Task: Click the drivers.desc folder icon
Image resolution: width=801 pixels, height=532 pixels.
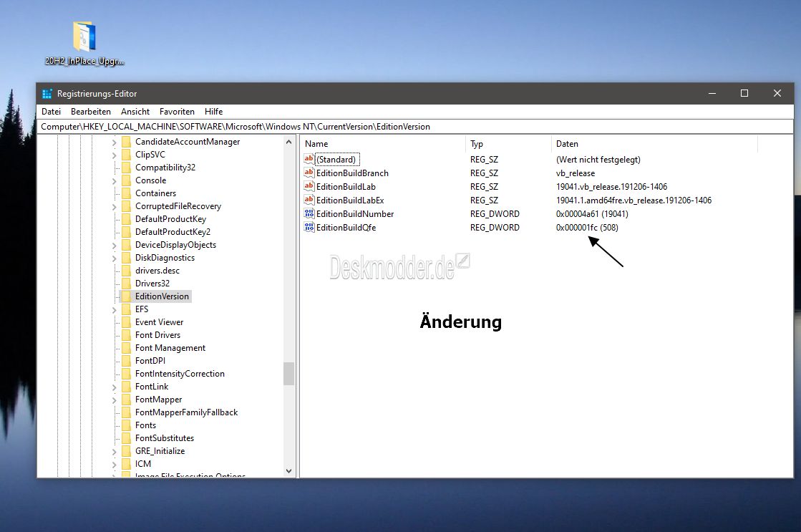Action: point(126,271)
